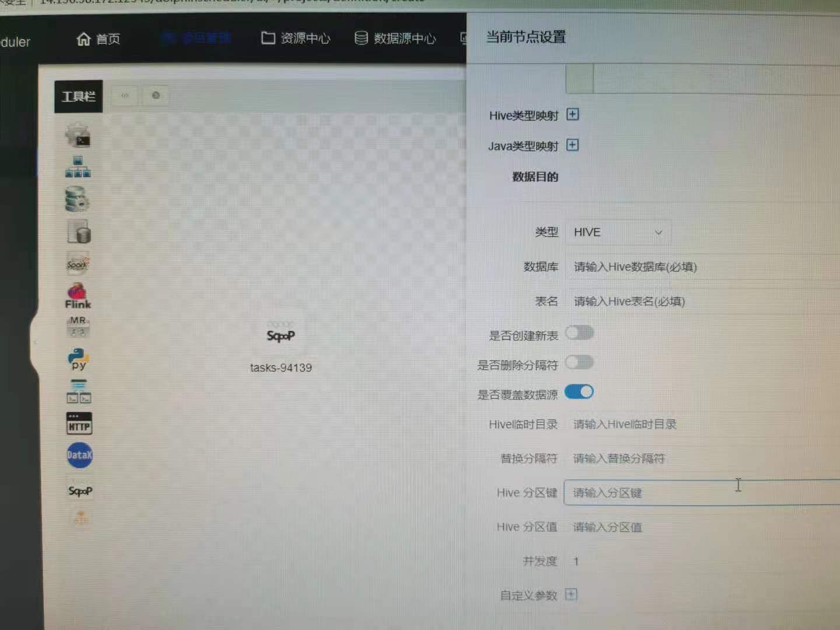This screenshot has width=840, height=630.
Task: Select the Python task icon
Action: tap(78, 358)
